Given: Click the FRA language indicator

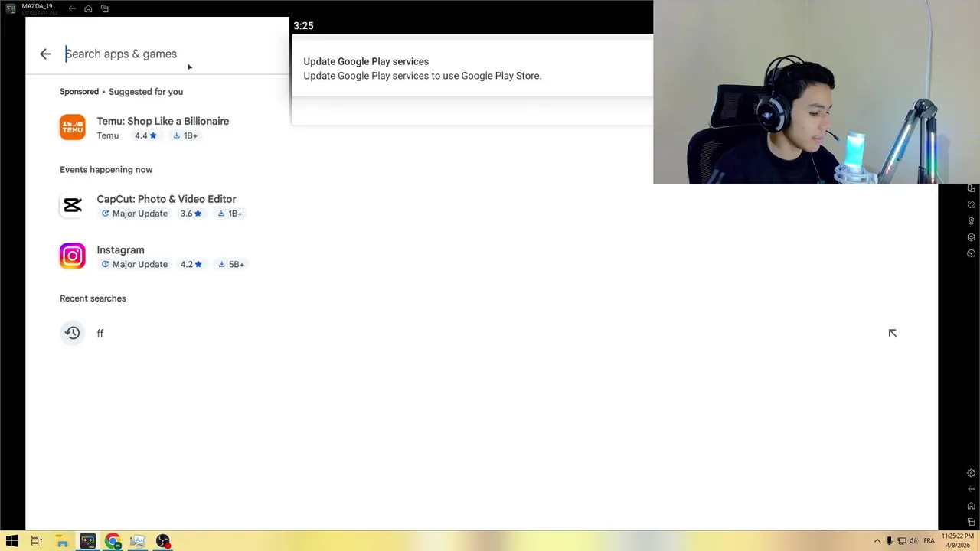Looking at the screenshot, I should pyautogui.click(x=929, y=541).
